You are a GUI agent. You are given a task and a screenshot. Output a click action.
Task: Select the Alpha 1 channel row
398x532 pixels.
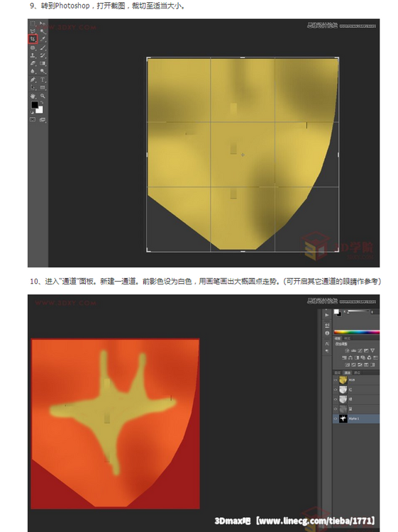[356, 419]
